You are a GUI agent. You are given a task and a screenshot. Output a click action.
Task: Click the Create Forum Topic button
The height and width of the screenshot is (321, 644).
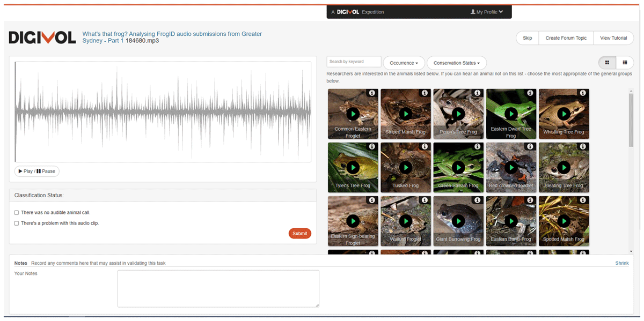click(566, 38)
